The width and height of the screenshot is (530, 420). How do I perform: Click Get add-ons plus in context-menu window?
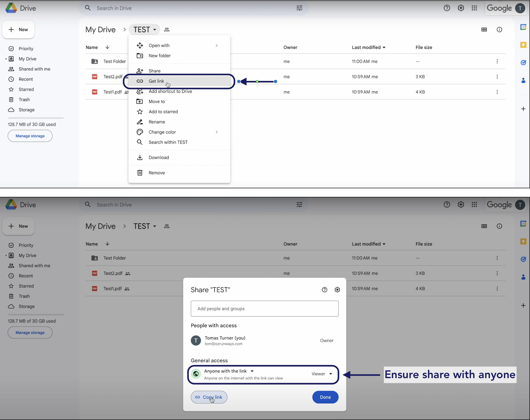tap(523, 109)
